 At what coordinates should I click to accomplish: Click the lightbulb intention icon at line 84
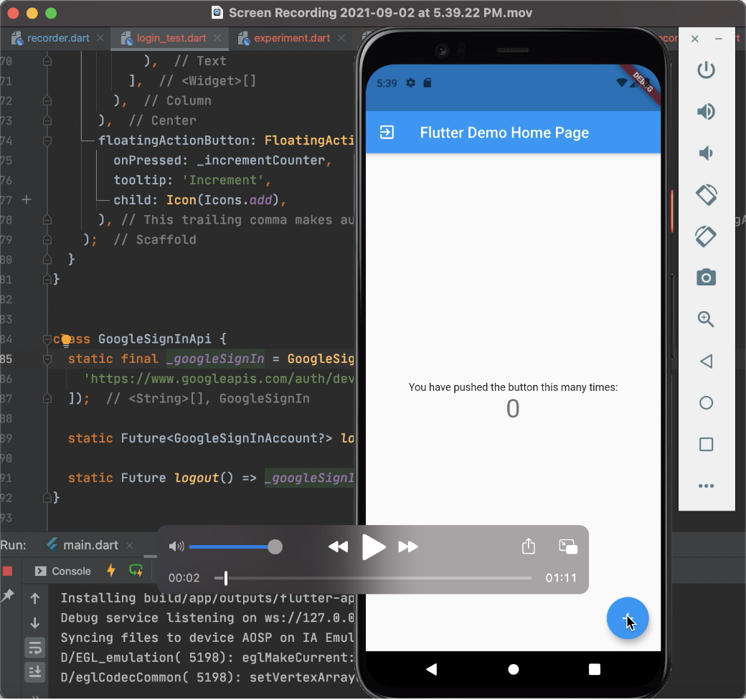point(66,339)
